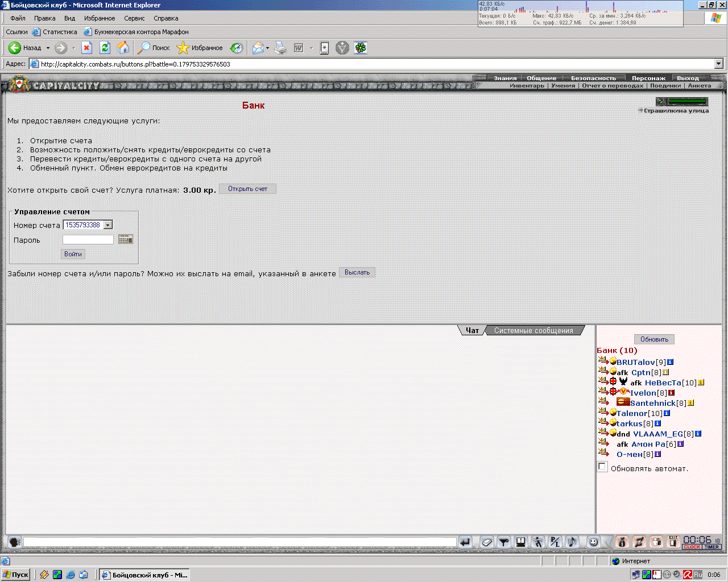This screenshot has width=728, height=582.
Task: Click the info icon next to BRUTalov
Action: click(670, 362)
